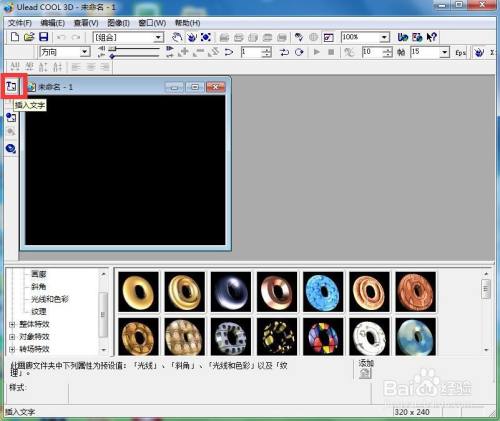Select the Move Object hand tool
This screenshot has height=421, width=500.
tap(177, 37)
